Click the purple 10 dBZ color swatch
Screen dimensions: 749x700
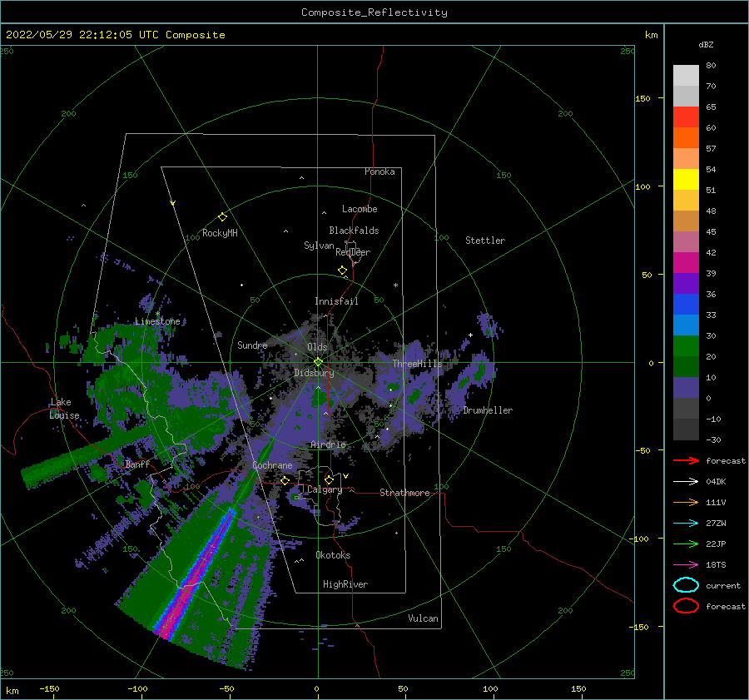point(686,387)
